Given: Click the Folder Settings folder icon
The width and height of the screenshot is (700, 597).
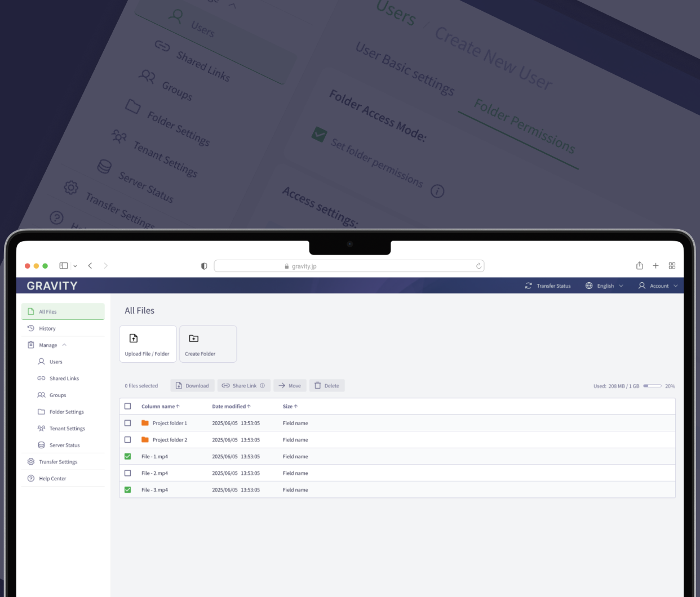Looking at the screenshot, I should coord(41,412).
